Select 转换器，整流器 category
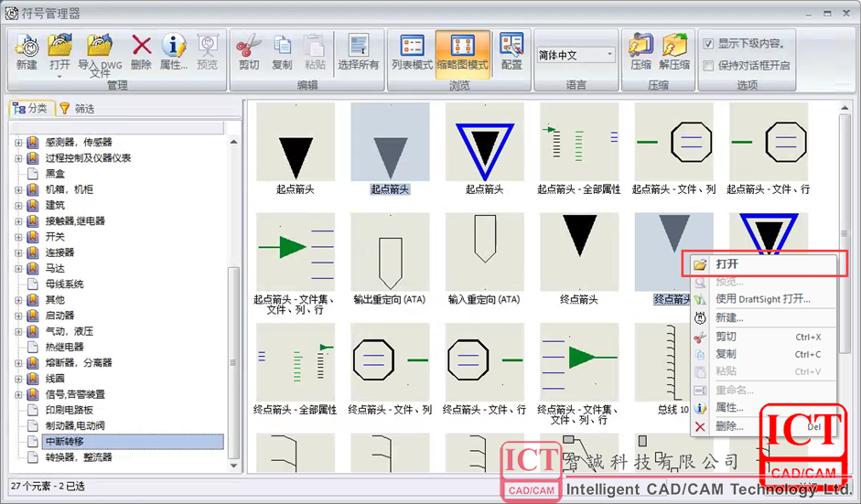This screenshot has width=861, height=504. 79,457
